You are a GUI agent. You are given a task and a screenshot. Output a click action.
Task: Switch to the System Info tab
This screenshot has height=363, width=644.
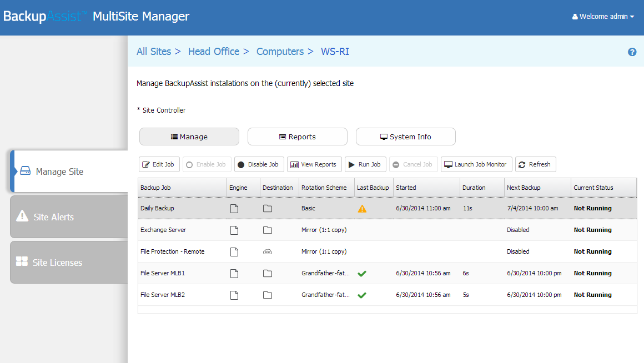tap(406, 137)
